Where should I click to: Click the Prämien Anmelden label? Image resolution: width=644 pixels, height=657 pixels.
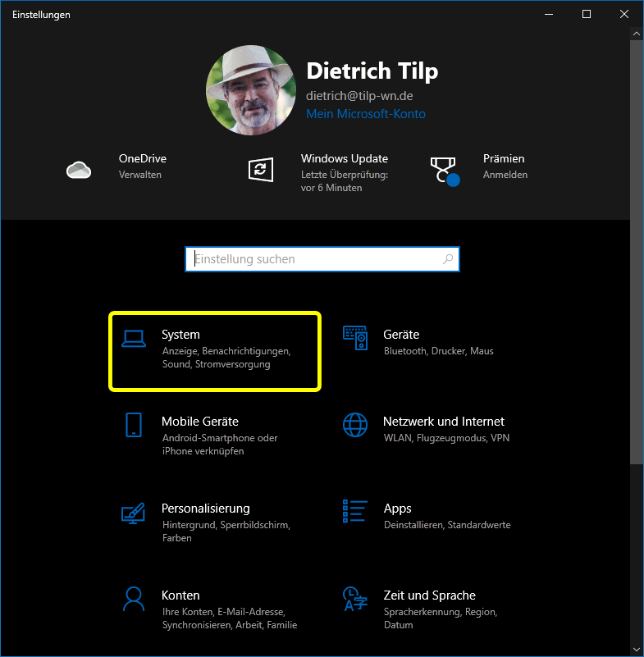point(505,175)
